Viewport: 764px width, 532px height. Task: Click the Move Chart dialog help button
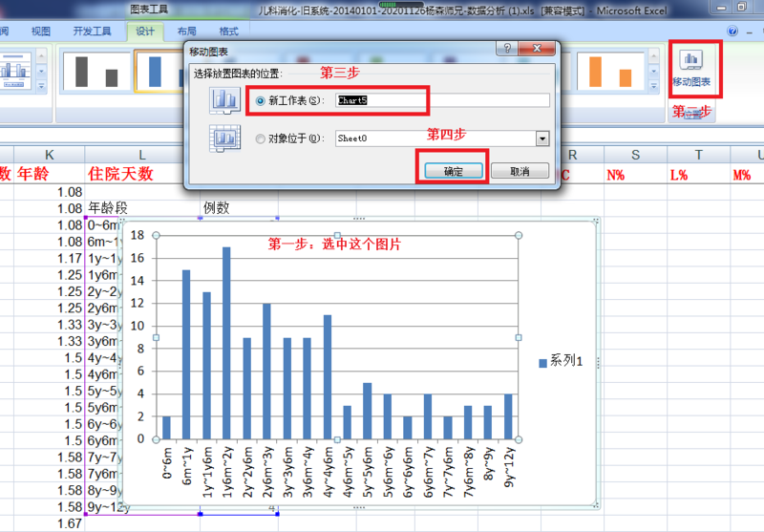pos(507,48)
